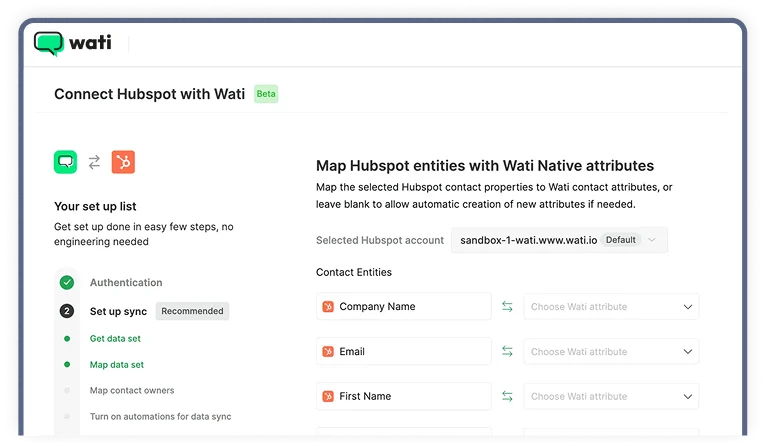Select the Set up sync step
The image size is (765, 443).
(x=118, y=311)
